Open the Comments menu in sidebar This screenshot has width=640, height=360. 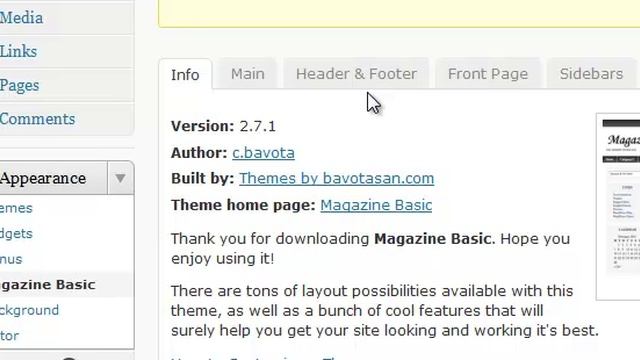(37, 119)
